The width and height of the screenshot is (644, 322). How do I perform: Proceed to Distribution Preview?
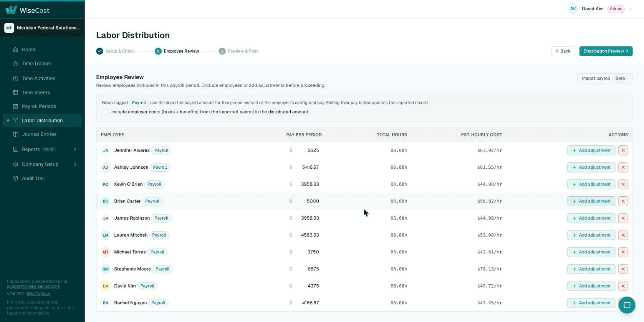point(606,51)
